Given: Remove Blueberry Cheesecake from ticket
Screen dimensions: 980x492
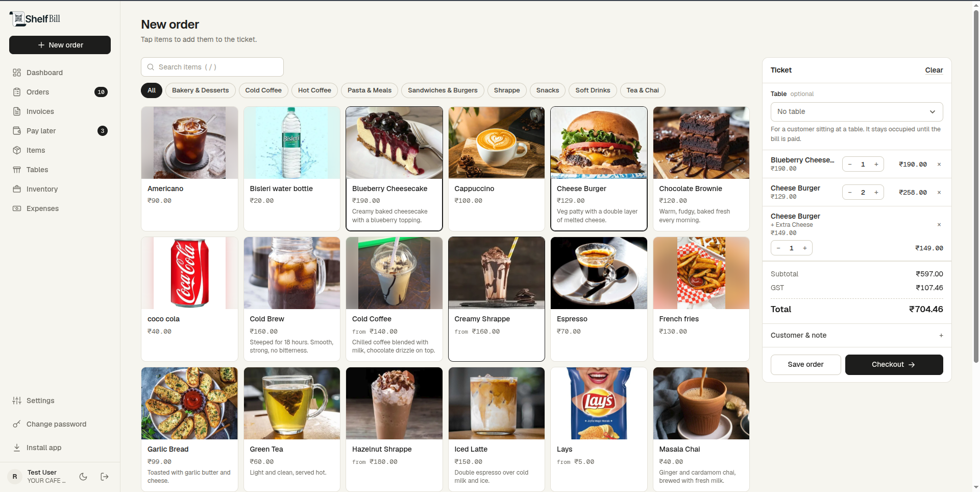Looking at the screenshot, I should tap(939, 165).
